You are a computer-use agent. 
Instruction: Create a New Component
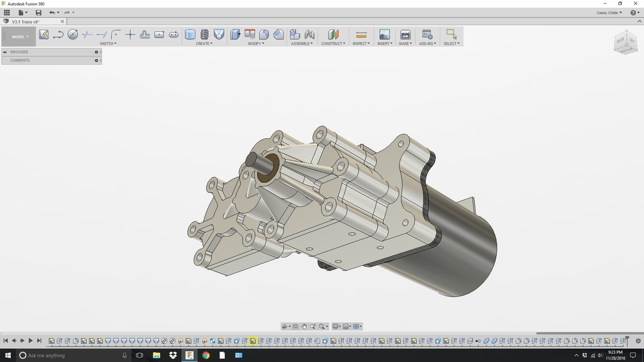[294, 35]
